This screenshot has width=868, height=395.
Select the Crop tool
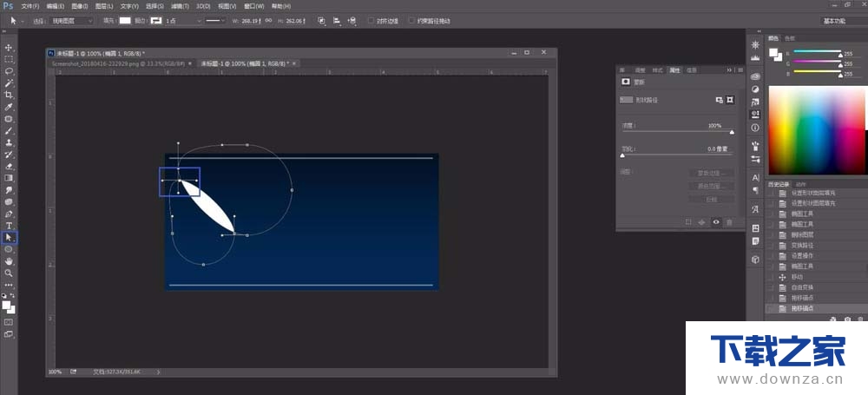coord(9,95)
